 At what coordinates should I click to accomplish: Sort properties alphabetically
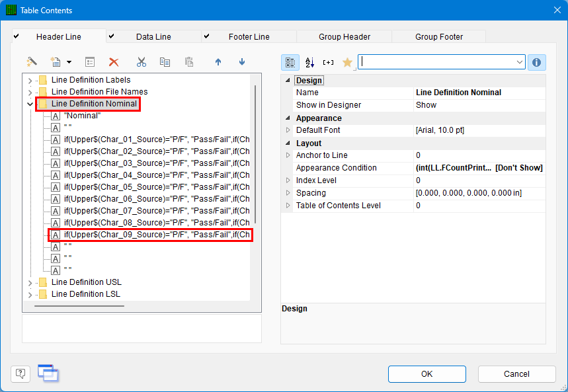[309, 62]
